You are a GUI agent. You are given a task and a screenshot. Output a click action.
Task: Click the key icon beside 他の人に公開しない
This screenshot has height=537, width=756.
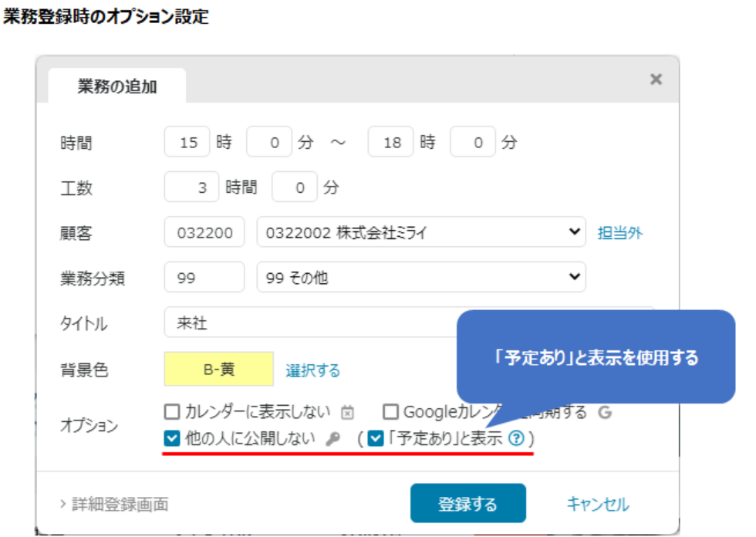tap(332, 439)
